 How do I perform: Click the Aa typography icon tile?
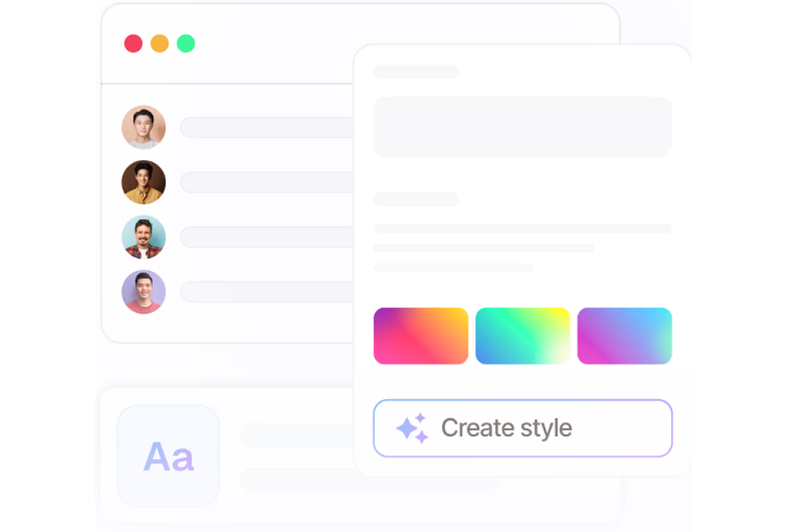(168, 456)
